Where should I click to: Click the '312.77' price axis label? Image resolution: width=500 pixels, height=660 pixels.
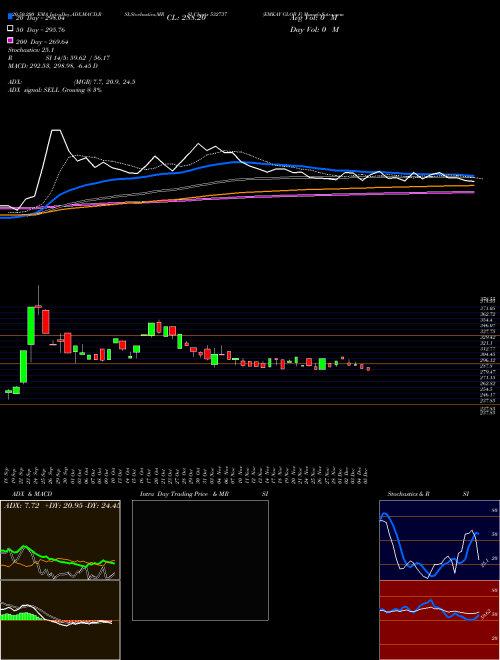(487, 349)
